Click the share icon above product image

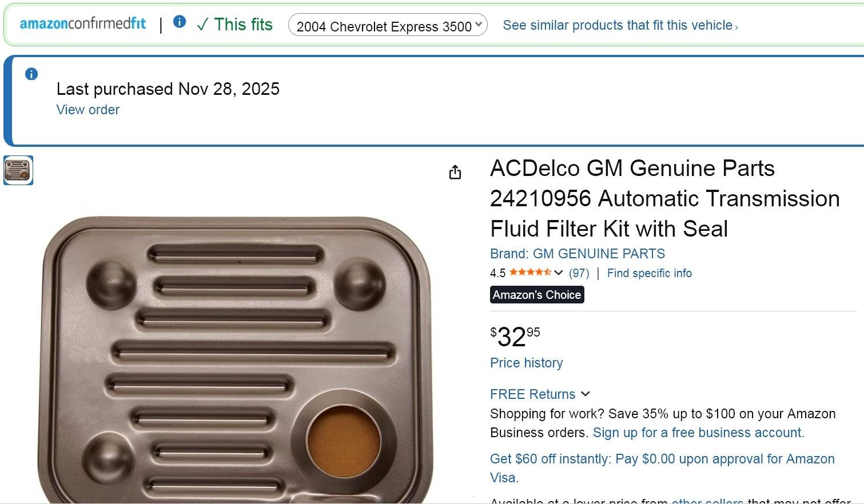tap(455, 172)
